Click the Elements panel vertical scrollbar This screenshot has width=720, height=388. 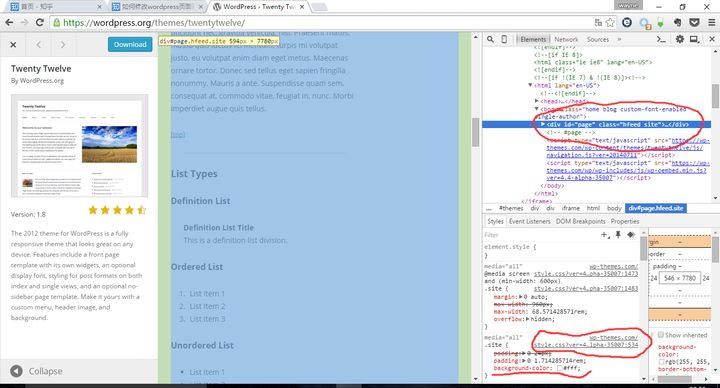[715, 96]
